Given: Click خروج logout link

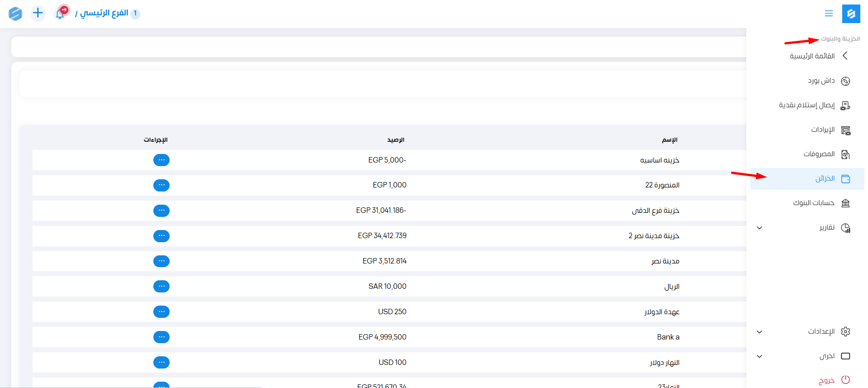Looking at the screenshot, I should [826, 380].
